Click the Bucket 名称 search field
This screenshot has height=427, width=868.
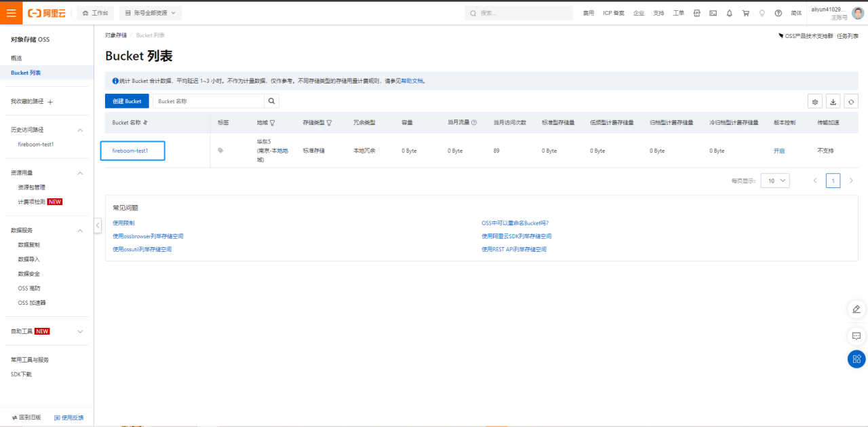point(208,101)
